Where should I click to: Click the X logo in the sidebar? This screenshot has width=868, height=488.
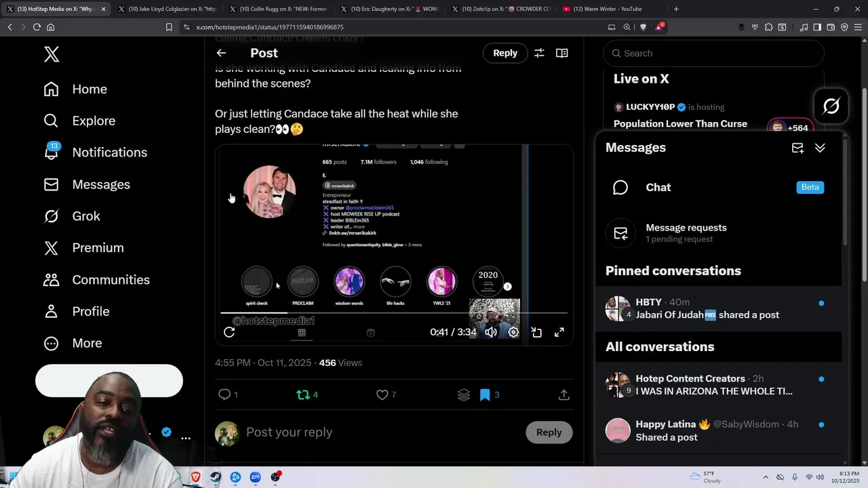(52, 54)
